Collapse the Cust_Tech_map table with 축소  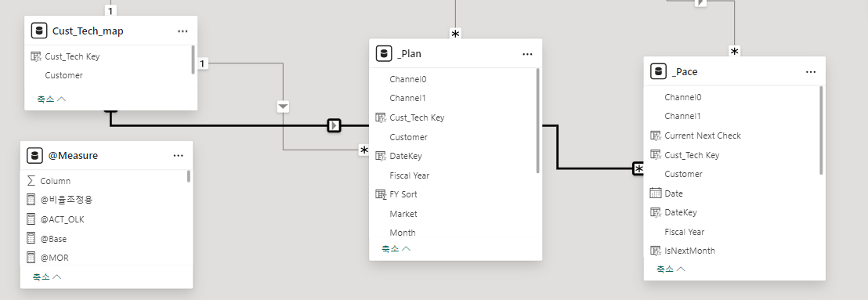[52, 99]
